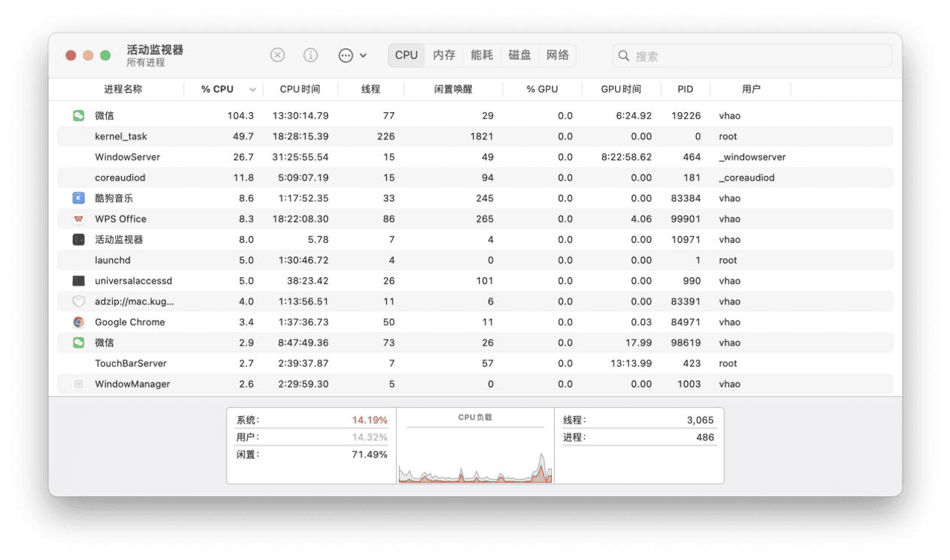This screenshot has height=560, width=950.
Task: Select the 酷狗音乐 process name
Action: click(x=114, y=198)
